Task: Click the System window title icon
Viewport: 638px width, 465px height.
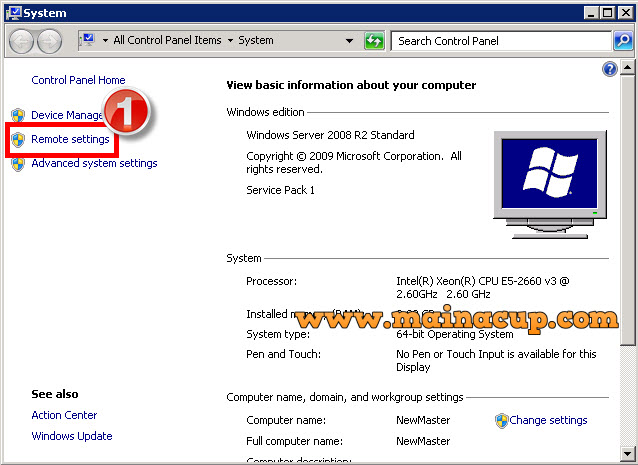Action: (14, 13)
